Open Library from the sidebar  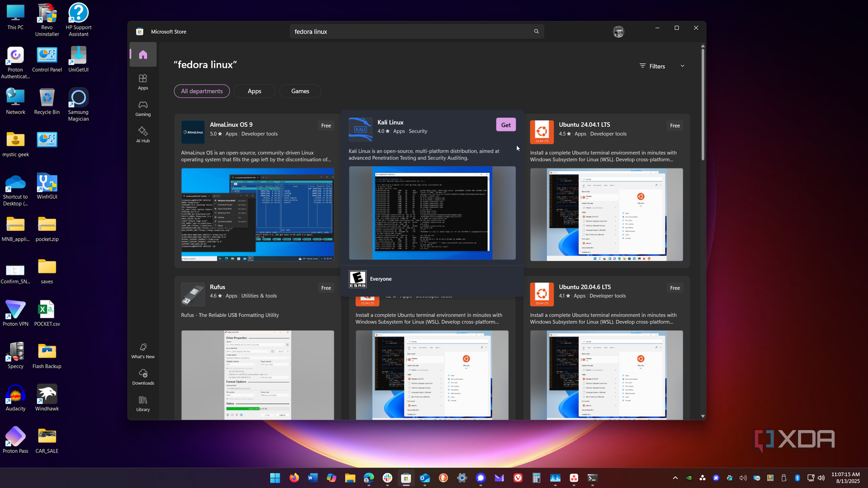(143, 403)
